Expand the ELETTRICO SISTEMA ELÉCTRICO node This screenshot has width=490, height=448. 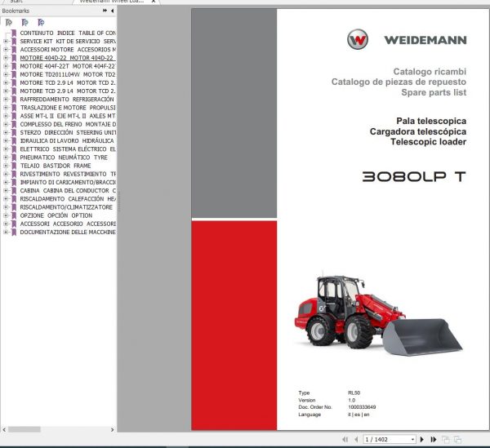pyautogui.click(x=6, y=149)
